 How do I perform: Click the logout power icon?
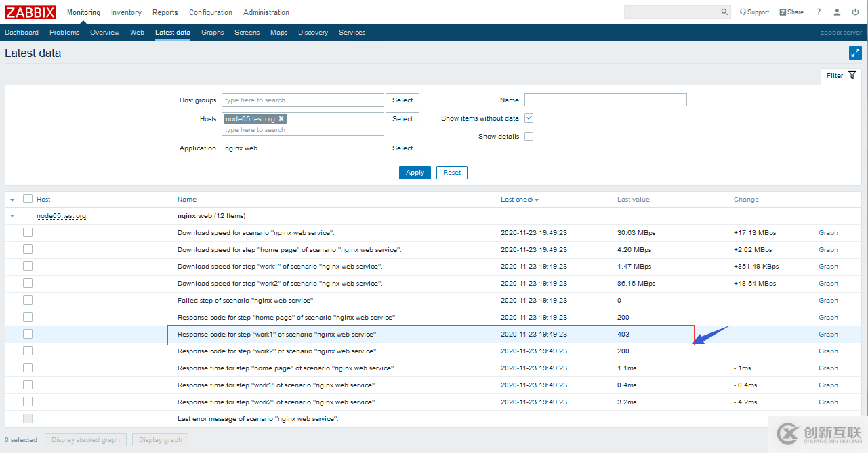click(855, 12)
